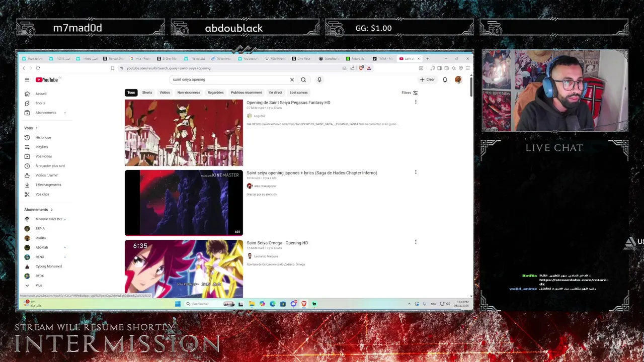Select the Shorts filter chip

(x=147, y=93)
